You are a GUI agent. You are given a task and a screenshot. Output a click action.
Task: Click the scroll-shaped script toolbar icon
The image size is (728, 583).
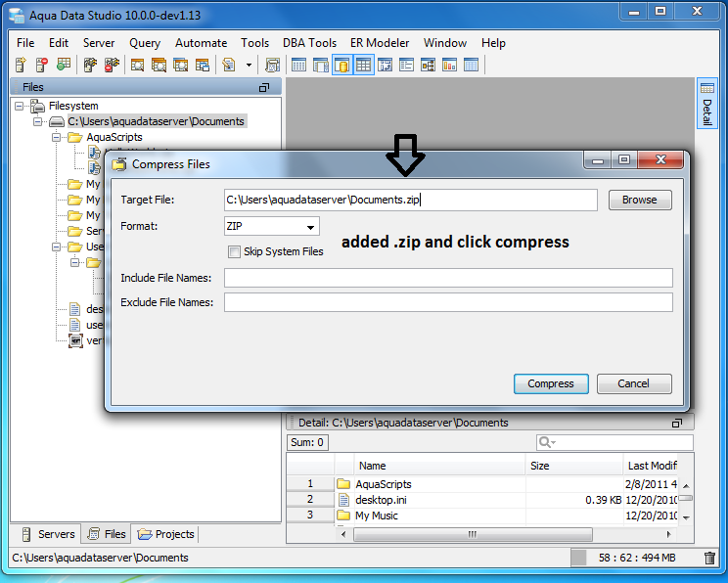pyautogui.click(x=273, y=65)
